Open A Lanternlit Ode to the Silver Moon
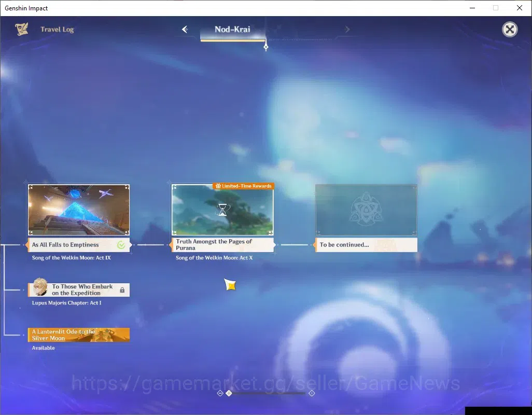 pos(79,335)
